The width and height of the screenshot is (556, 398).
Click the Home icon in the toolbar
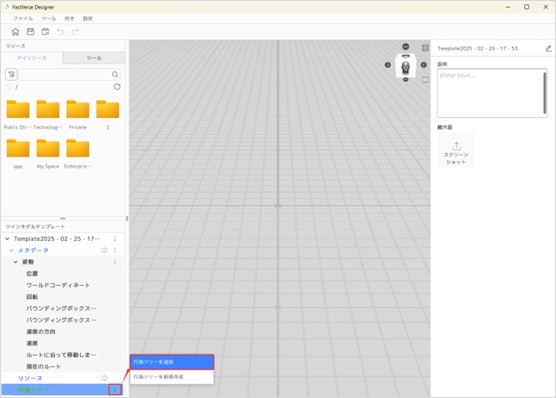pyautogui.click(x=15, y=32)
